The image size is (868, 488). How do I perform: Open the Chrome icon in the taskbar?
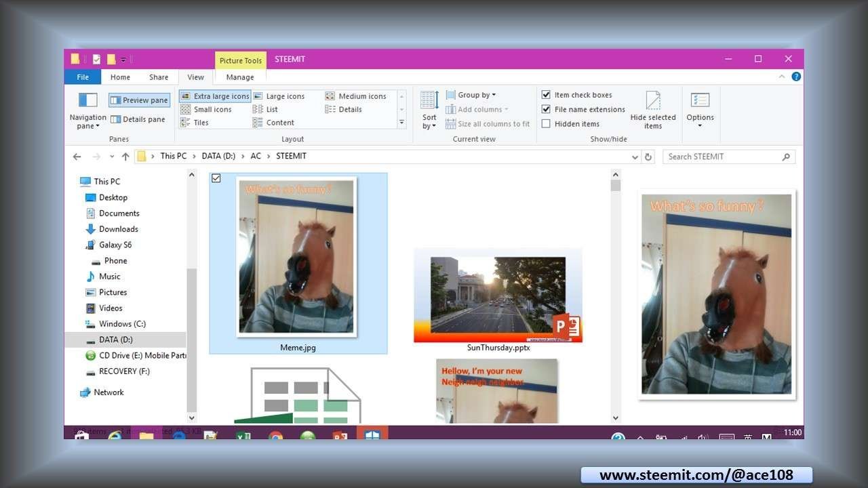tap(275, 435)
